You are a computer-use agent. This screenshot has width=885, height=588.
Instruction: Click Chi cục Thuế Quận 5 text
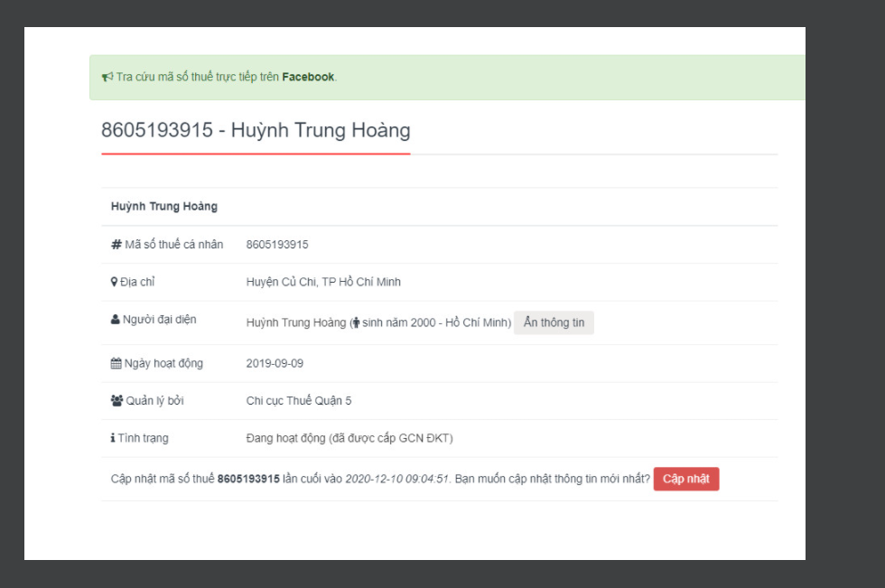click(x=299, y=401)
